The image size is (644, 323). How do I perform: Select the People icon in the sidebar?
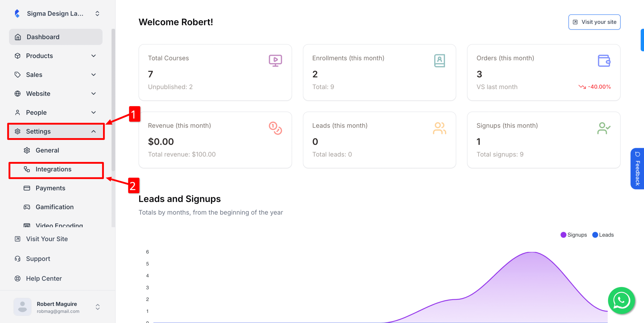18,112
